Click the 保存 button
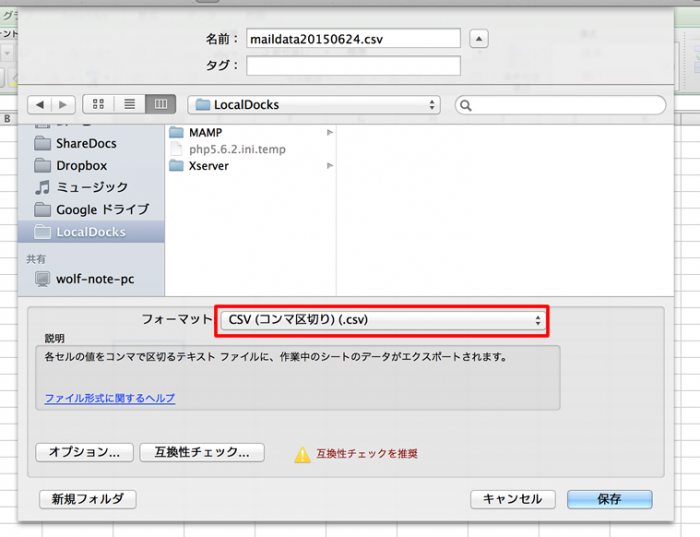This screenshot has height=537, width=700. (609, 499)
